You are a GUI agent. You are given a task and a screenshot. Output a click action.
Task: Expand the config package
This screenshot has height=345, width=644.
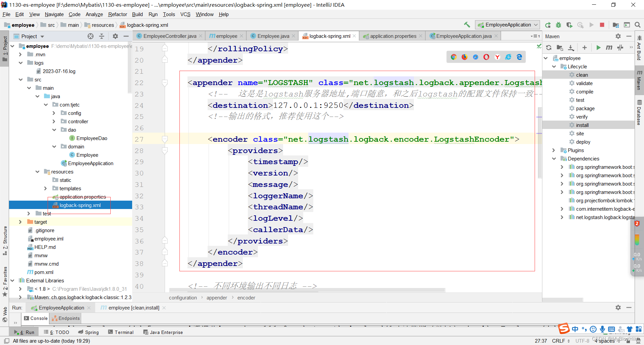click(x=54, y=113)
